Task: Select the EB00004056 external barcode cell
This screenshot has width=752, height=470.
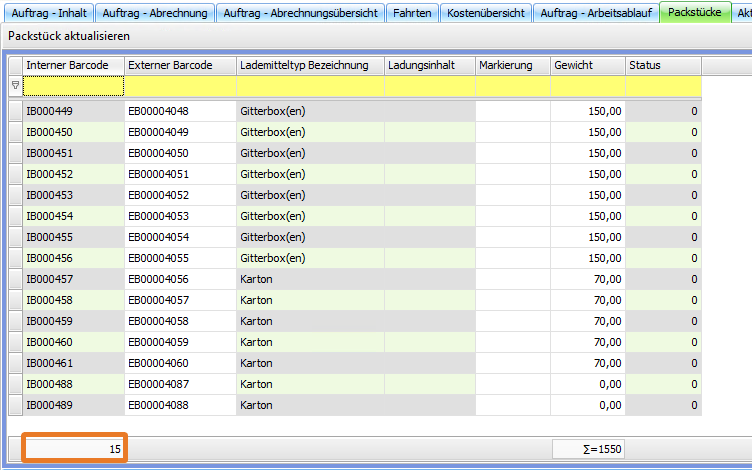Action: (180, 279)
